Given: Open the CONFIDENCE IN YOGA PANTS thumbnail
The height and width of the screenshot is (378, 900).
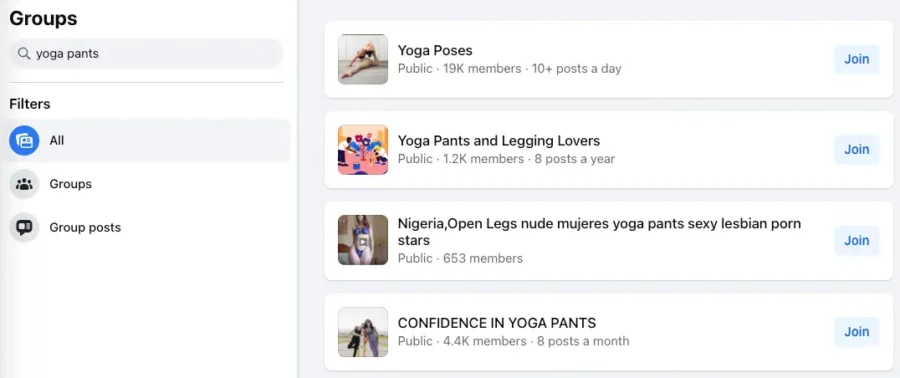Looking at the screenshot, I should pos(363,332).
